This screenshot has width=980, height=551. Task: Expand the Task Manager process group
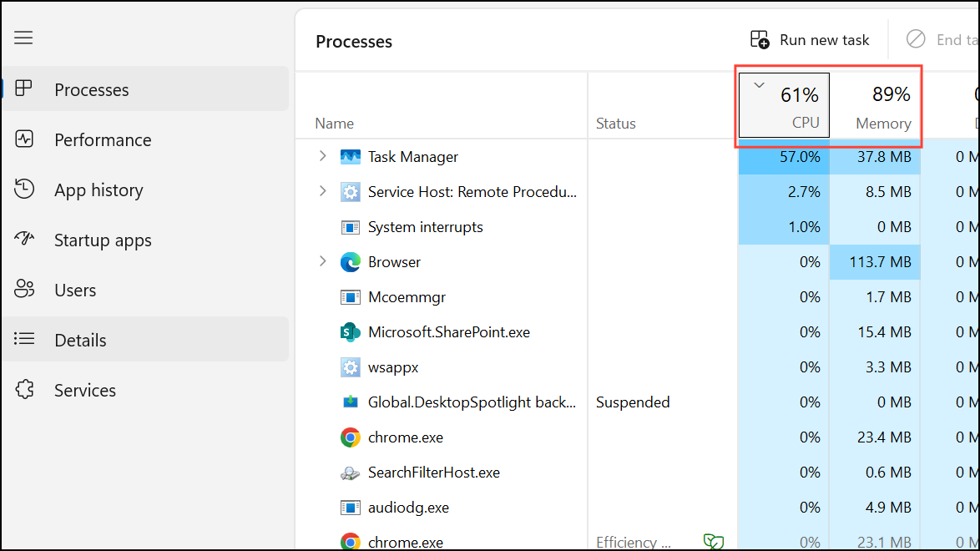click(x=323, y=156)
